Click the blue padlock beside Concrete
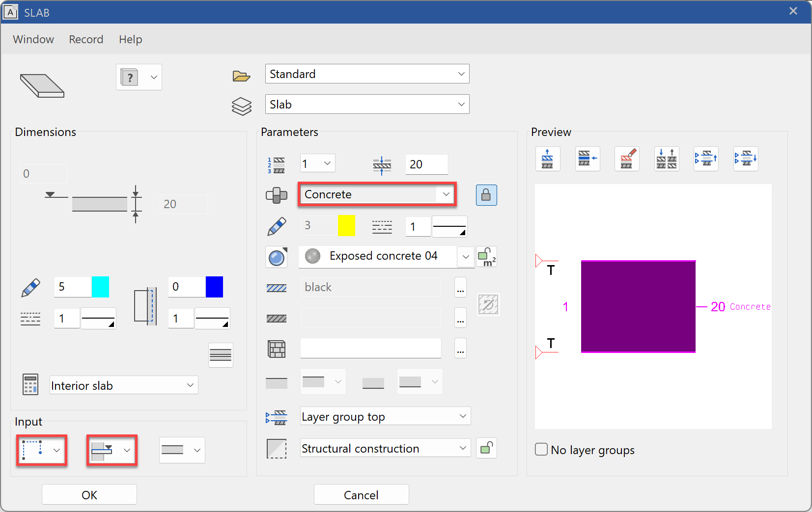The height and width of the screenshot is (512, 812). click(486, 195)
